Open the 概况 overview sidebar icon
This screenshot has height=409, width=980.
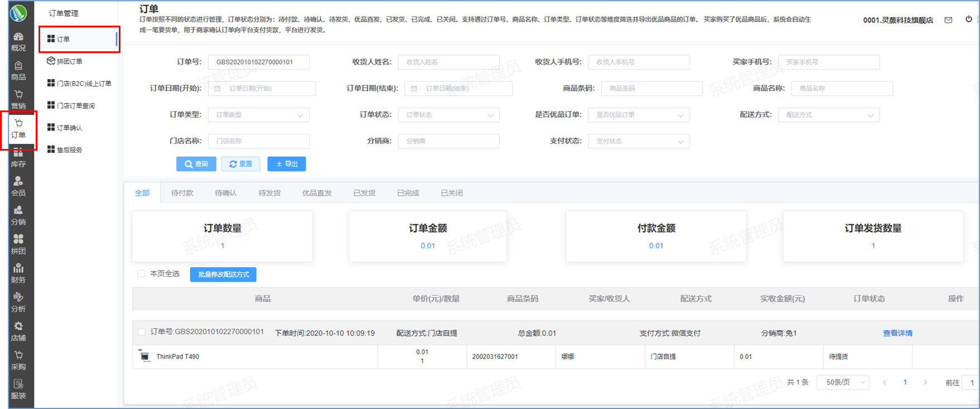(18, 41)
